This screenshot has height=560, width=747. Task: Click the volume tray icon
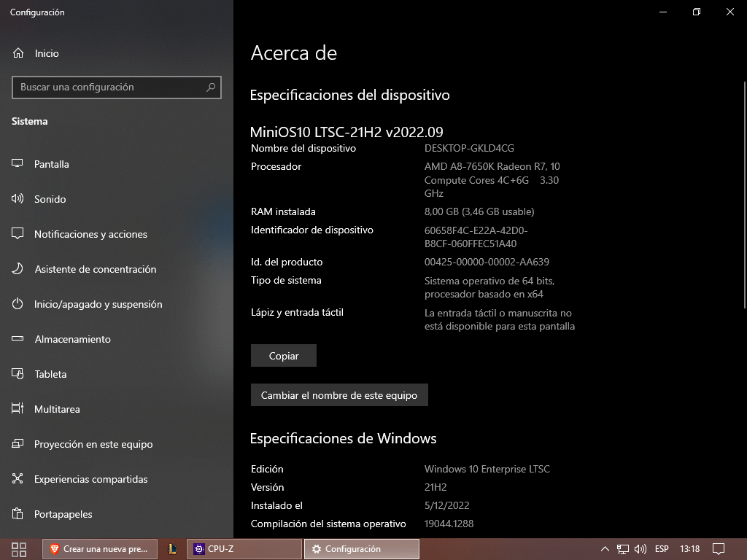(x=640, y=549)
